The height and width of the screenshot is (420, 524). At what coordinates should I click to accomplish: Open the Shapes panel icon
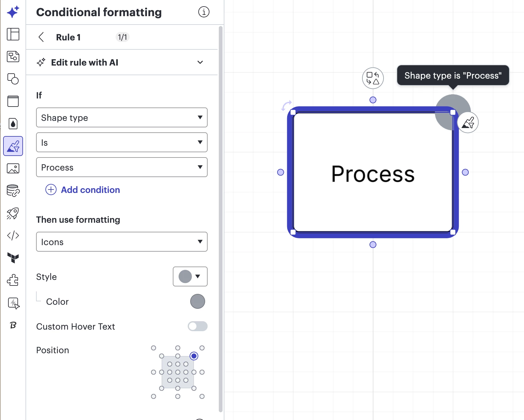click(x=13, y=79)
